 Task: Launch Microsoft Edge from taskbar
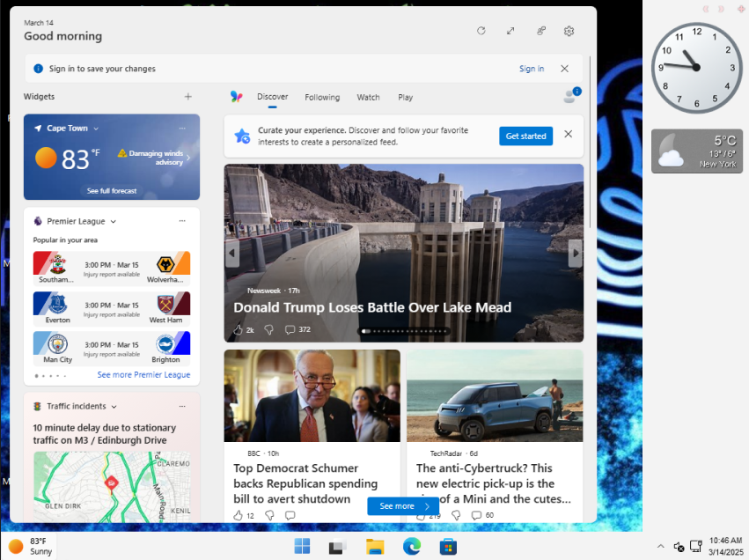pyautogui.click(x=411, y=546)
